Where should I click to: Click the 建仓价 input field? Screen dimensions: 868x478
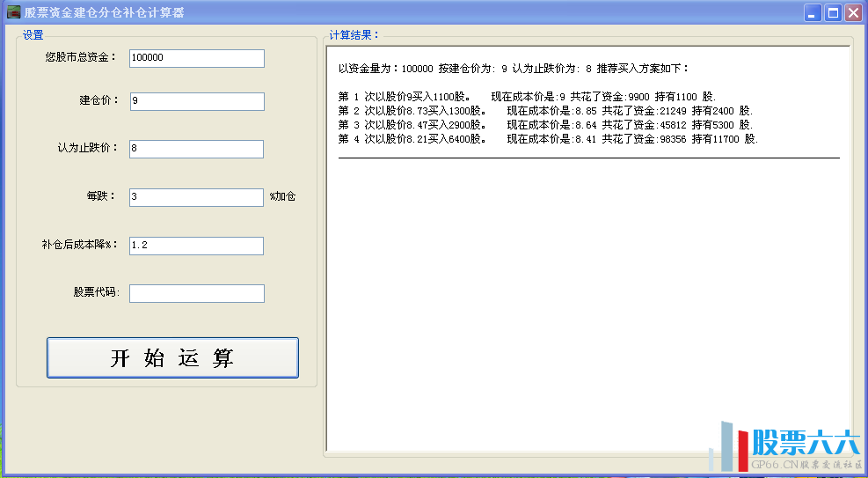click(x=196, y=101)
